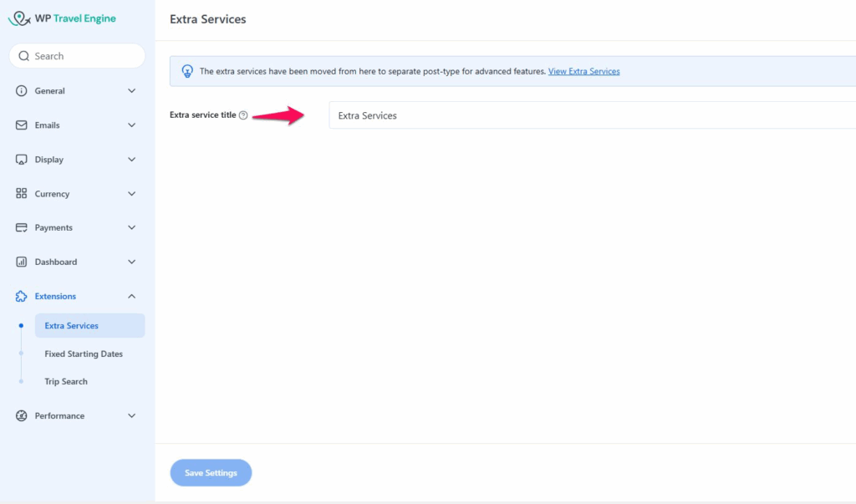The image size is (856, 504).
Task: Click the Emails envelope icon
Action: click(x=22, y=125)
